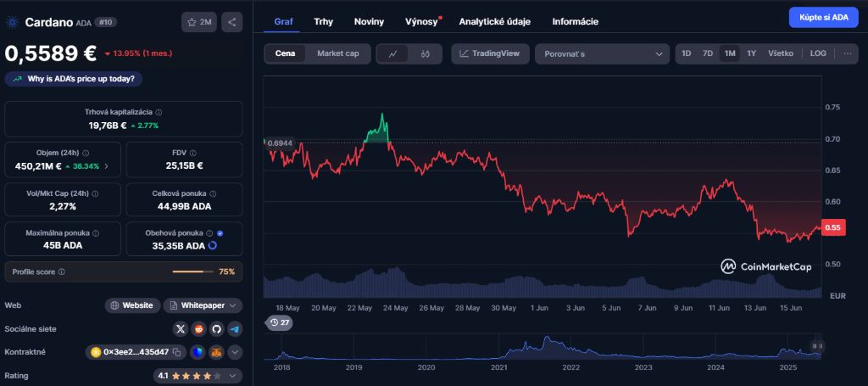Switch to the Noviny tab
Screen dimensions: 868x386
click(369, 21)
